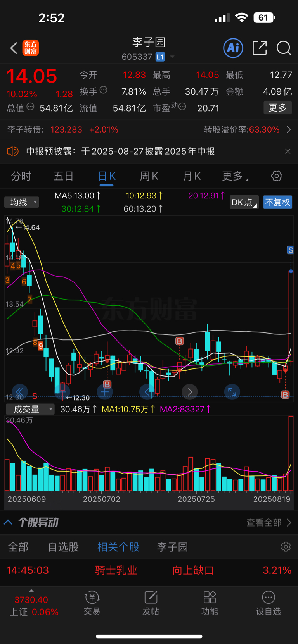This screenshot has height=644, width=298.
Task: Show more quote data with 更多 button
Action: coord(277,107)
